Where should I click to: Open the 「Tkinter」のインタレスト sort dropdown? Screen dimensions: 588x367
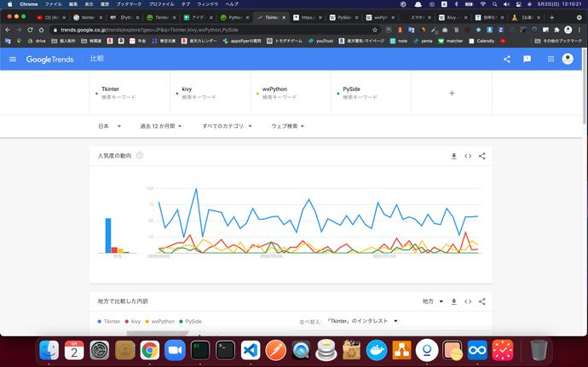click(x=362, y=321)
